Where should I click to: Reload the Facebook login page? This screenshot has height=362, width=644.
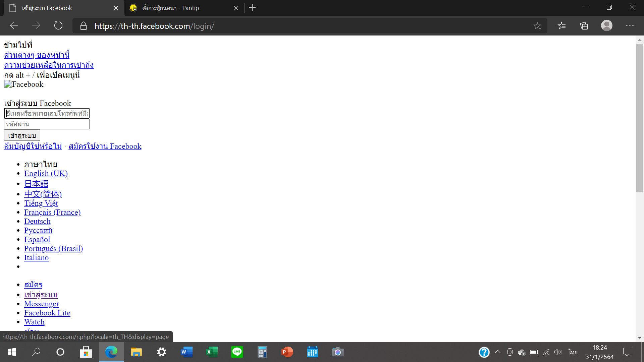pyautogui.click(x=58, y=25)
